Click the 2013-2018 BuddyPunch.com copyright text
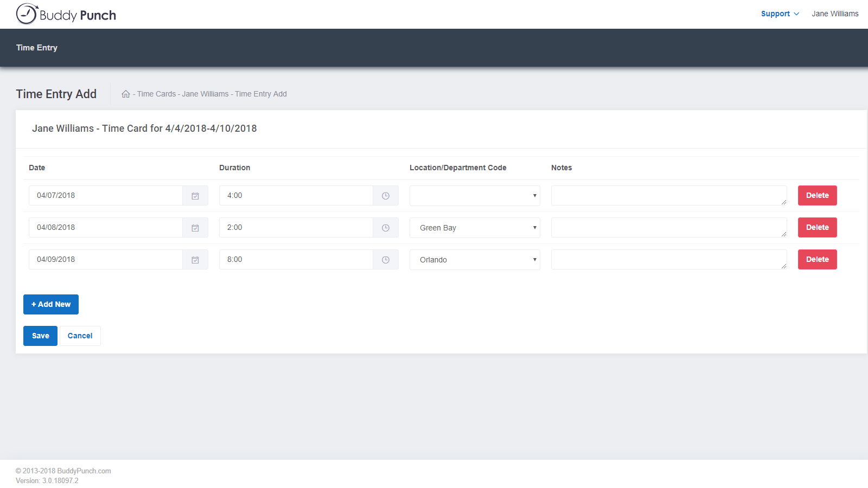Screen dimensions: 868x488 point(63,471)
